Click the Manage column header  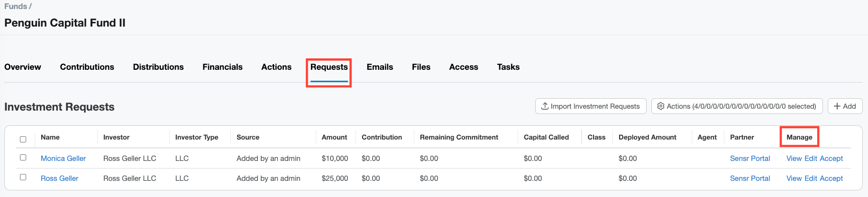(x=799, y=137)
